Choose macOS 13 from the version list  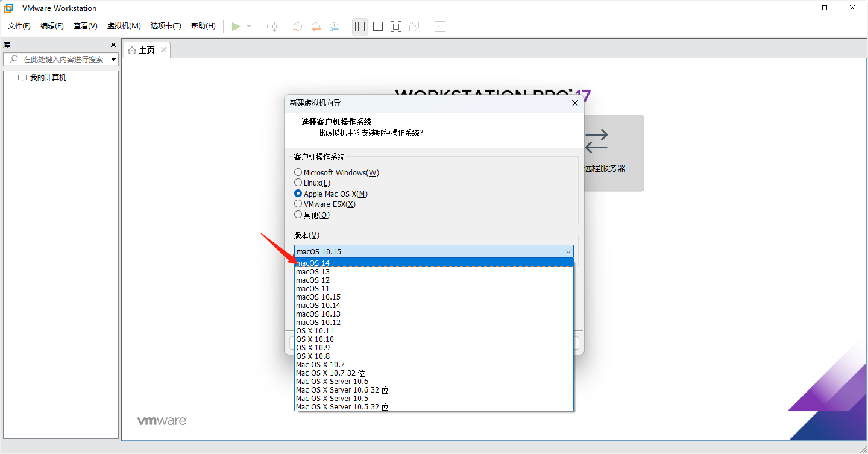click(434, 272)
